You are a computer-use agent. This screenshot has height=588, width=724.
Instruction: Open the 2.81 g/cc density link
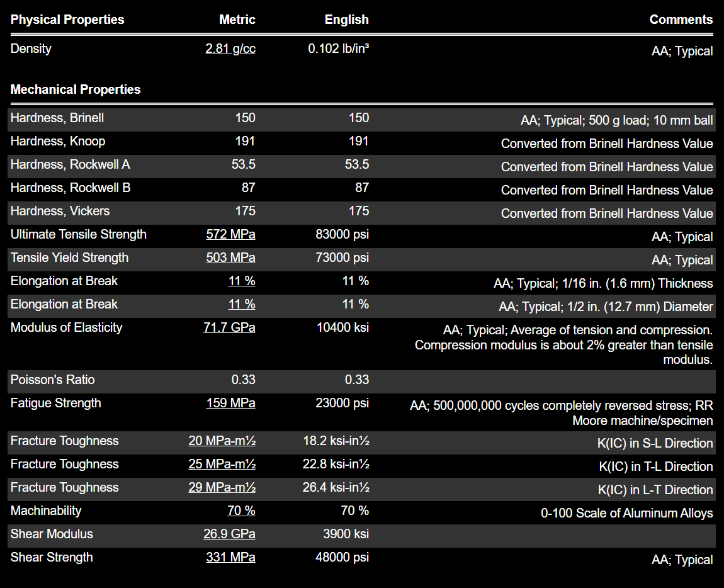pyautogui.click(x=230, y=48)
